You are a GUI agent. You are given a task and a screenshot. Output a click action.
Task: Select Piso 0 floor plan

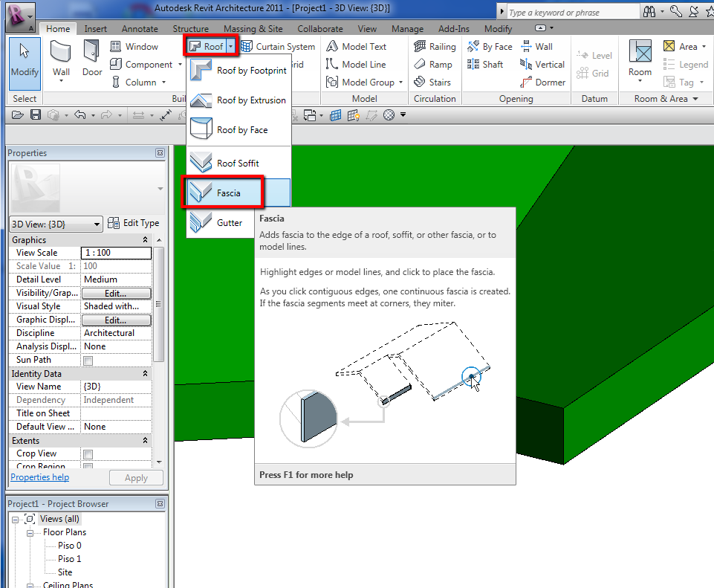click(x=70, y=546)
